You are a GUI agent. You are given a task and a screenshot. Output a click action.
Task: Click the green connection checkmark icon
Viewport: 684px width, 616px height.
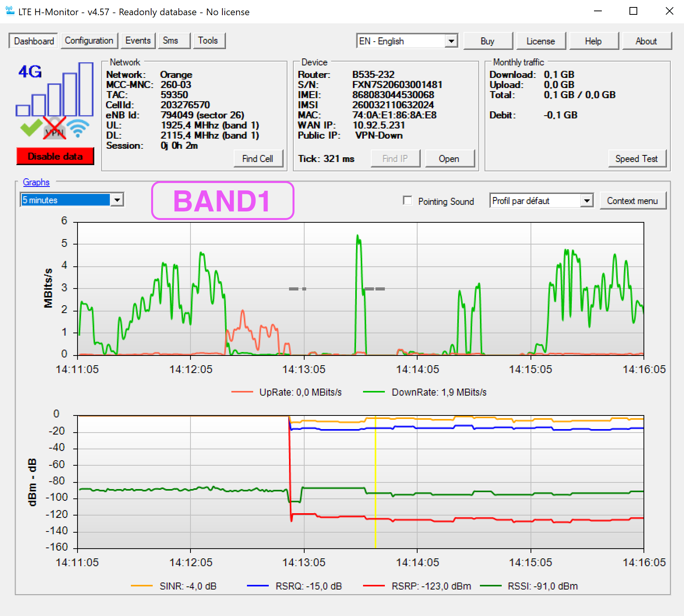(x=31, y=128)
